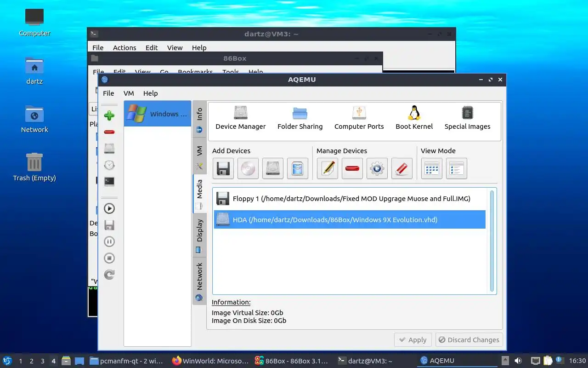The image size is (588, 368).
Task: Open Actions menu in terminal window
Action: 124,47
